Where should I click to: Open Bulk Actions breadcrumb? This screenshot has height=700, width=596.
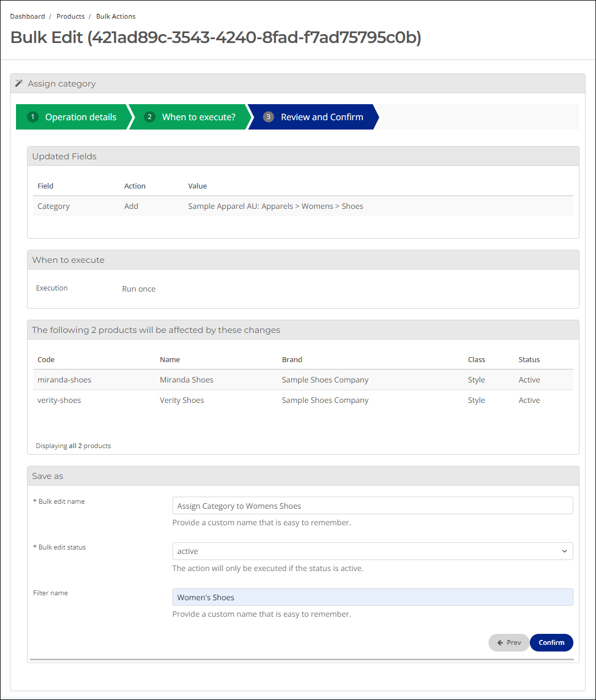[116, 17]
